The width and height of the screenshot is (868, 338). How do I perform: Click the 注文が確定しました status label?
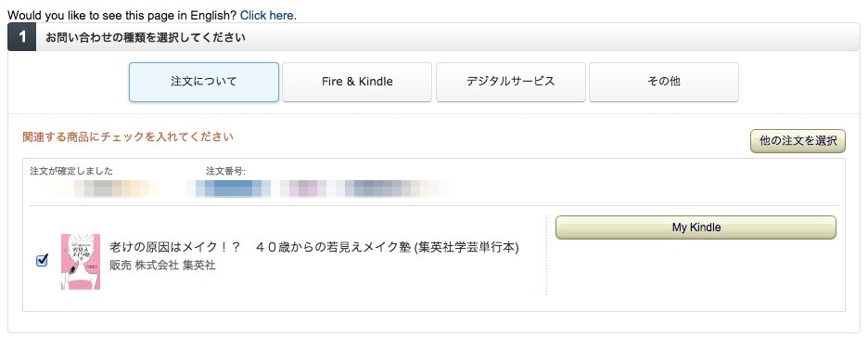pos(71,171)
